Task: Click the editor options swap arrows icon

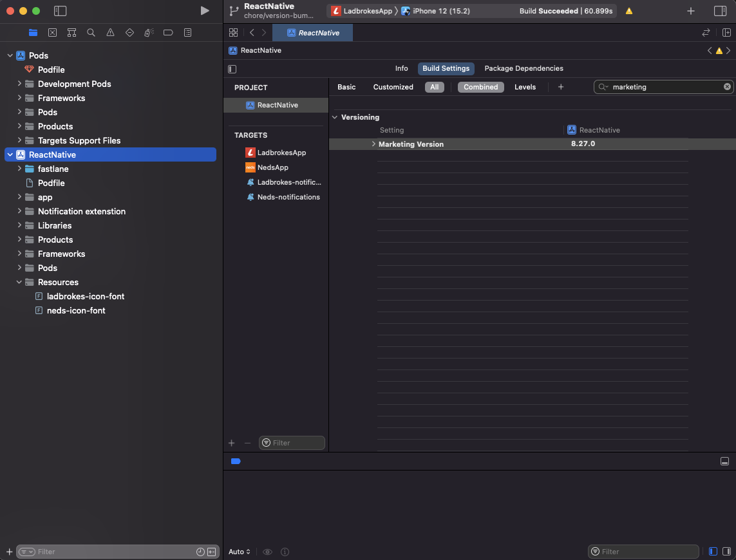Action: coord(706,32)
